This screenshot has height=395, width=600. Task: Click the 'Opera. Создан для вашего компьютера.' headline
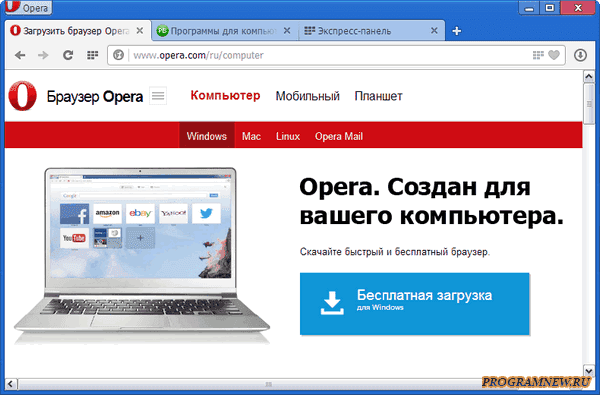point(432,202)
